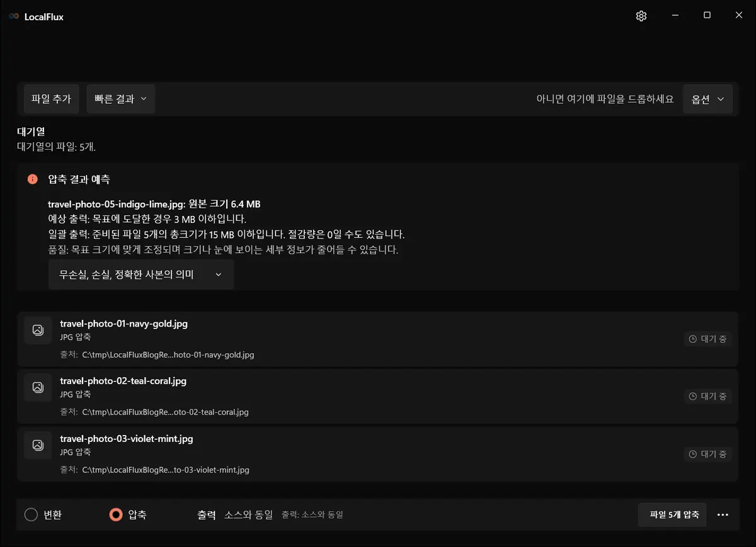Click file name travel-photo-03-violet-mint.jpg
The image size is (756, 547).
coord(127,439)
